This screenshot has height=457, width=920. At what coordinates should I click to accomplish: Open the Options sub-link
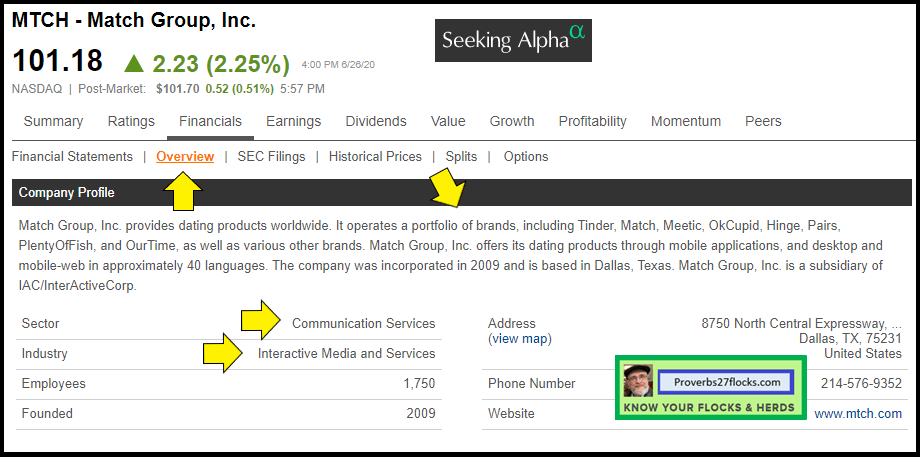526,156
